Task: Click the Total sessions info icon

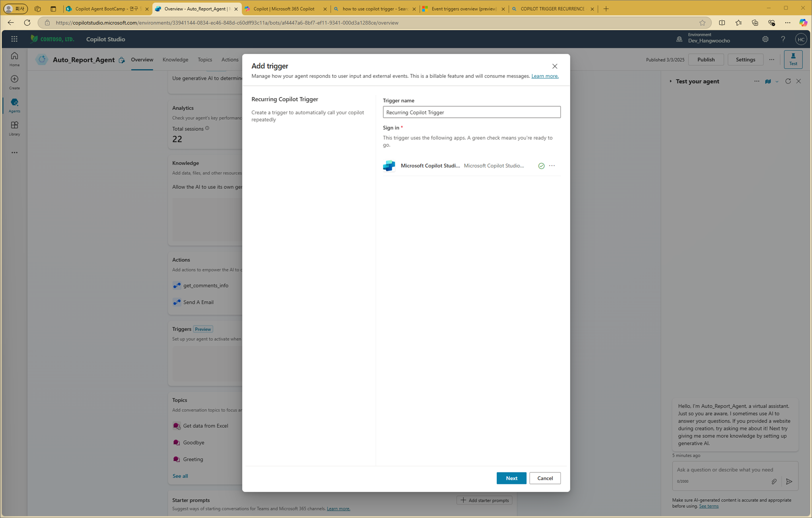Action: tap(207, 128)
